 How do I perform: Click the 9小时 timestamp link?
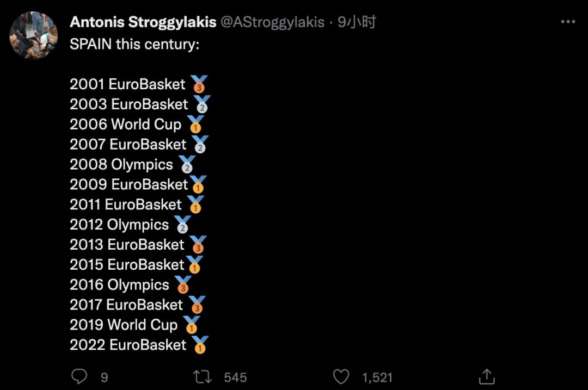[x=357, y=22]
